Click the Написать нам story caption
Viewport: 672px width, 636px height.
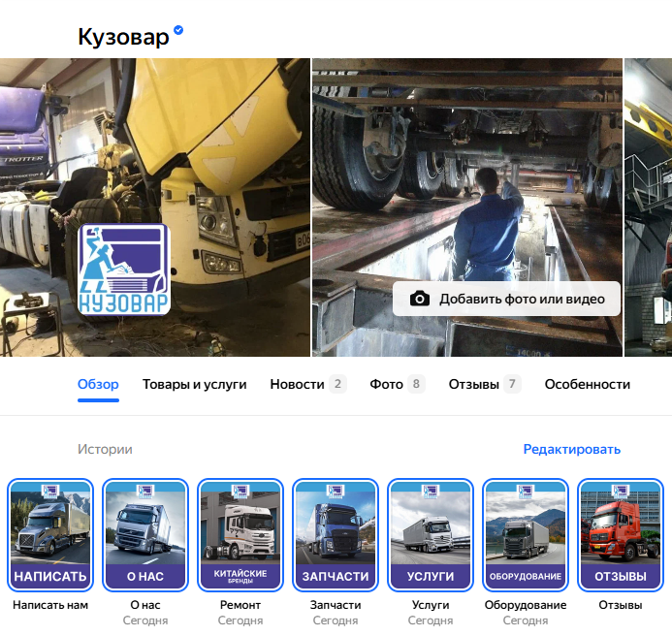[x=50, y=605]
